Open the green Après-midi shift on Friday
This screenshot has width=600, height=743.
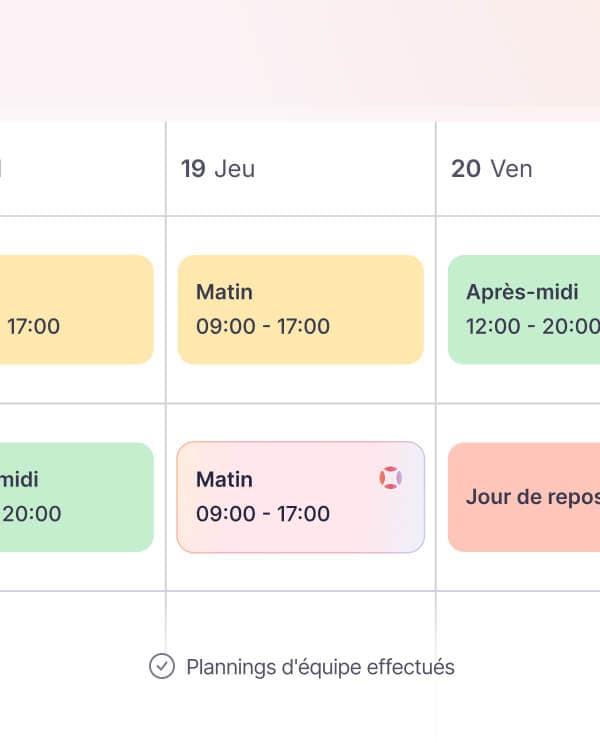[x=524, y=309]
